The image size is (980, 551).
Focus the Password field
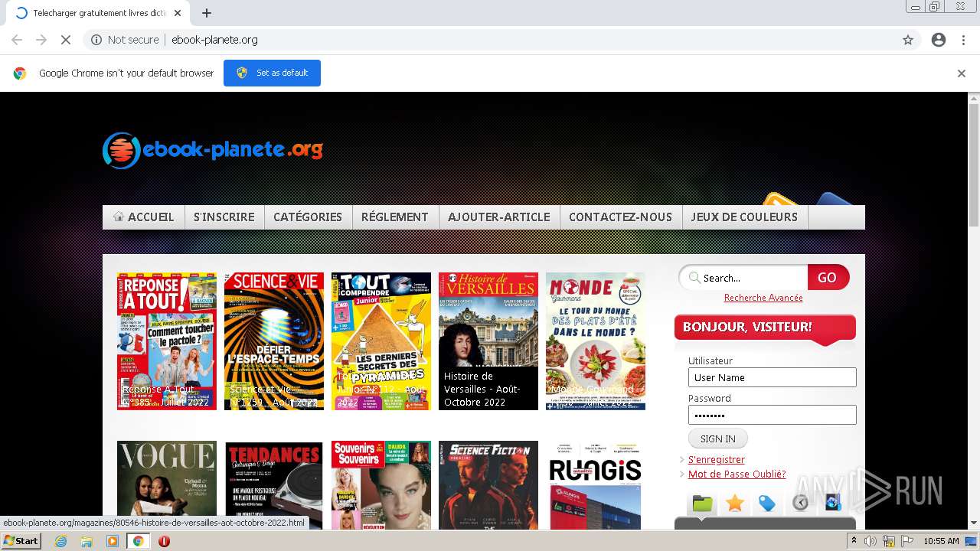click(772, 415)
